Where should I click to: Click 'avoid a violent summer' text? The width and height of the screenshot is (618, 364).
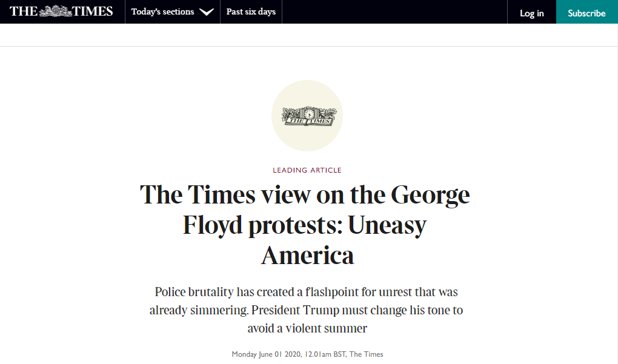click(307, 328)
